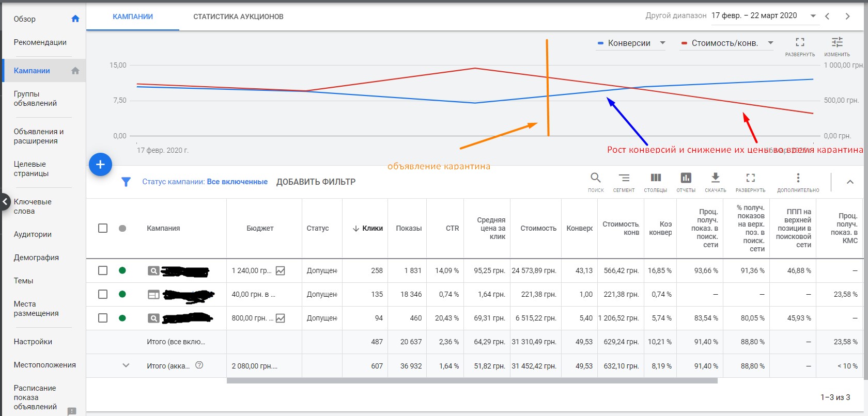Viewport: 868px width, 416px height.
Task: Click budget chart icon in 1 240,00 row
Action: tap(281, 270)
